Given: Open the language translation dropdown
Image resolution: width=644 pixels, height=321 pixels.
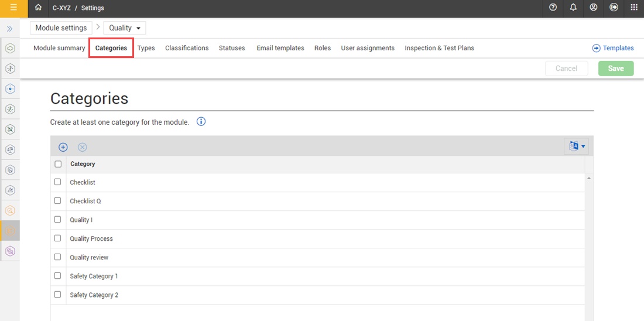Looking at the screenshot, I should 577,146.
